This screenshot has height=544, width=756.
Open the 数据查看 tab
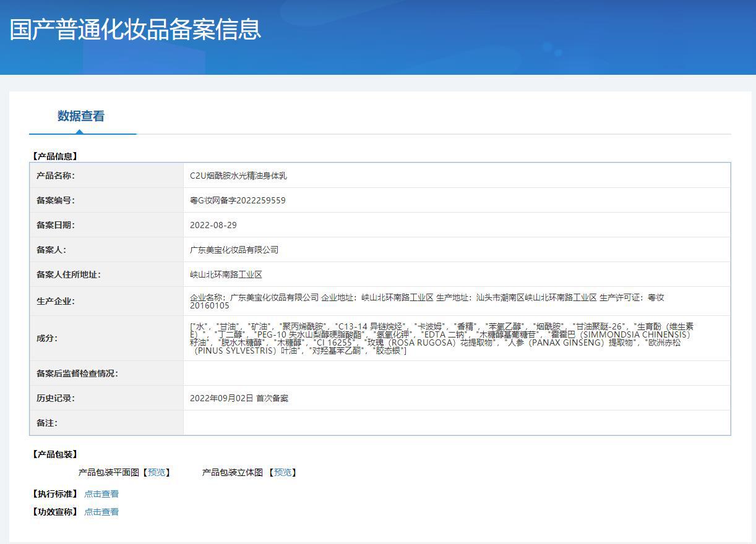click(x=81, y=116)
